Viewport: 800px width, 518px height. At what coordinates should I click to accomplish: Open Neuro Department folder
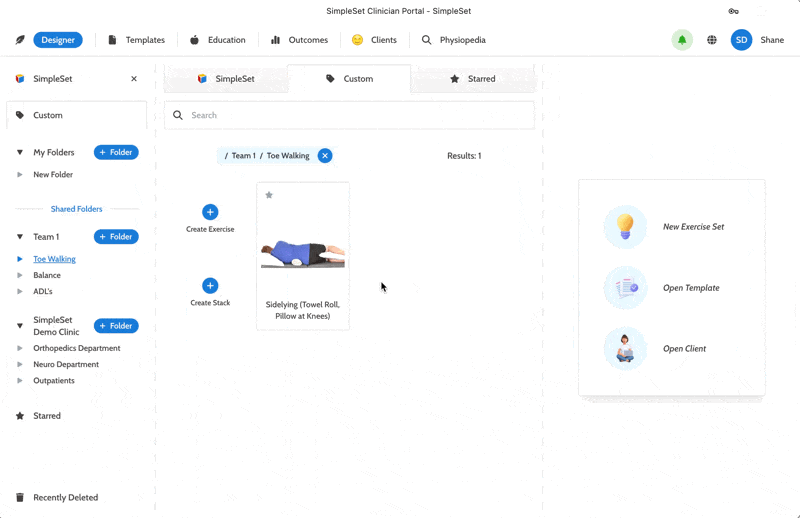[x=66, y=364]
